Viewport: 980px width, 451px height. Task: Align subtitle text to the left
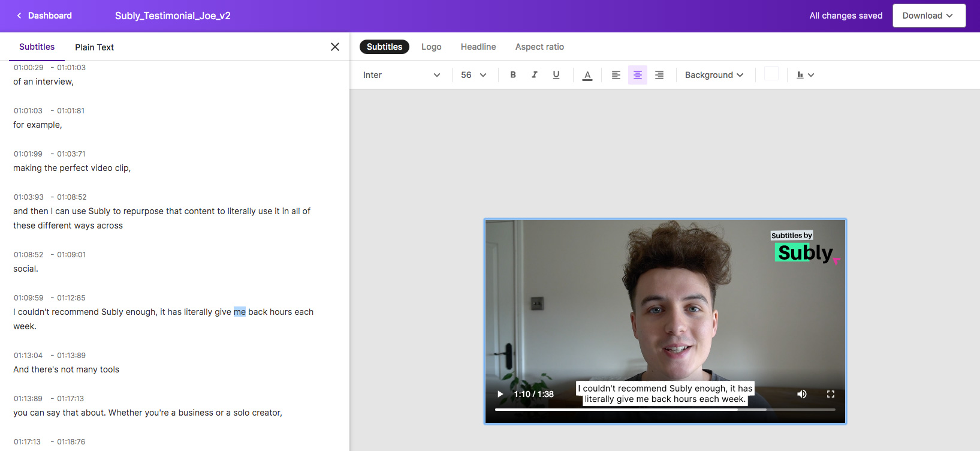(x=616, y=75)
